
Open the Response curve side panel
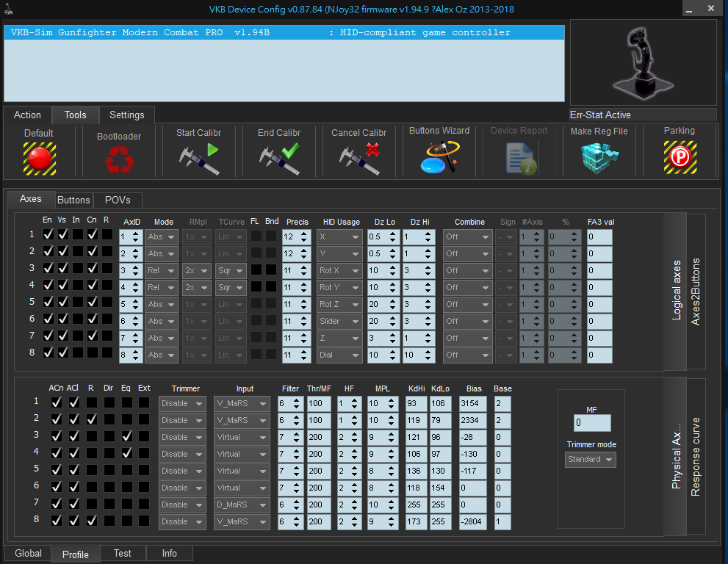tap(695, 457)
